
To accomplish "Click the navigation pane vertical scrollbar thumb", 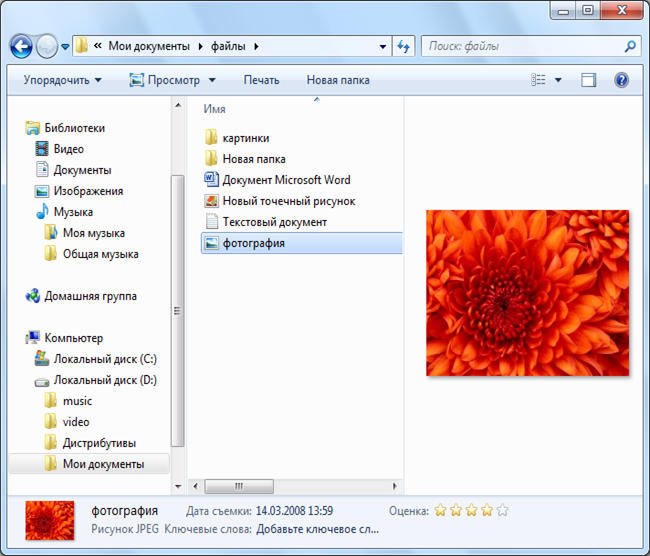I will point(178,311).
